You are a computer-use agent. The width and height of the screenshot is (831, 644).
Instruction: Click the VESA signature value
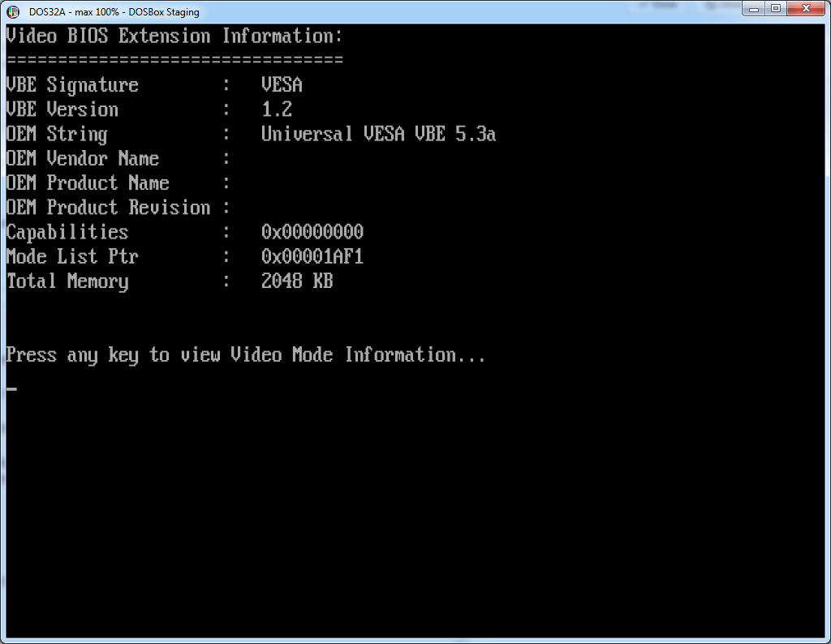pyautogui.click(x=282, y=84)
